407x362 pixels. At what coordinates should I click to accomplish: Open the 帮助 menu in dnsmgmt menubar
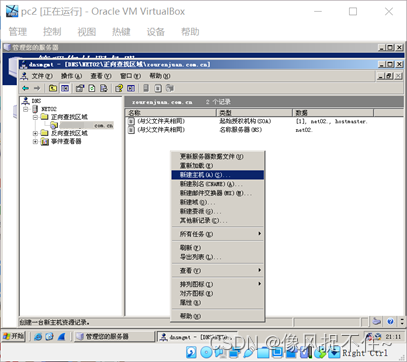coord(160,76)
